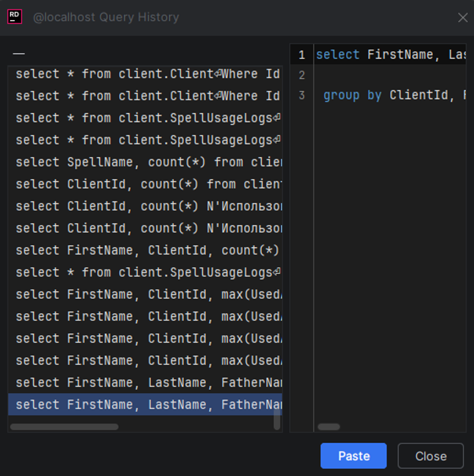Viewport: 474px width, 476px height.
Task: Pick the 'FirstName, ClientId, count(*)' query
Action: pos(145,250)
